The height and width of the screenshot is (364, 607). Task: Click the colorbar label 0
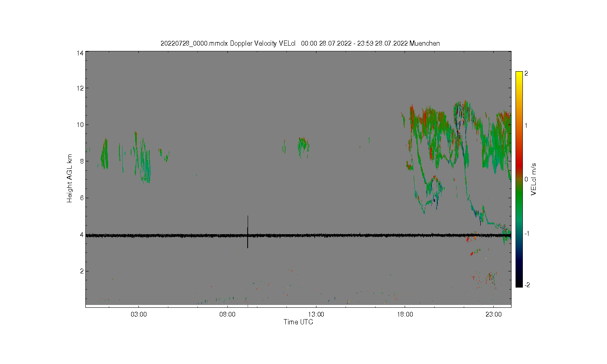pos(526,179)
